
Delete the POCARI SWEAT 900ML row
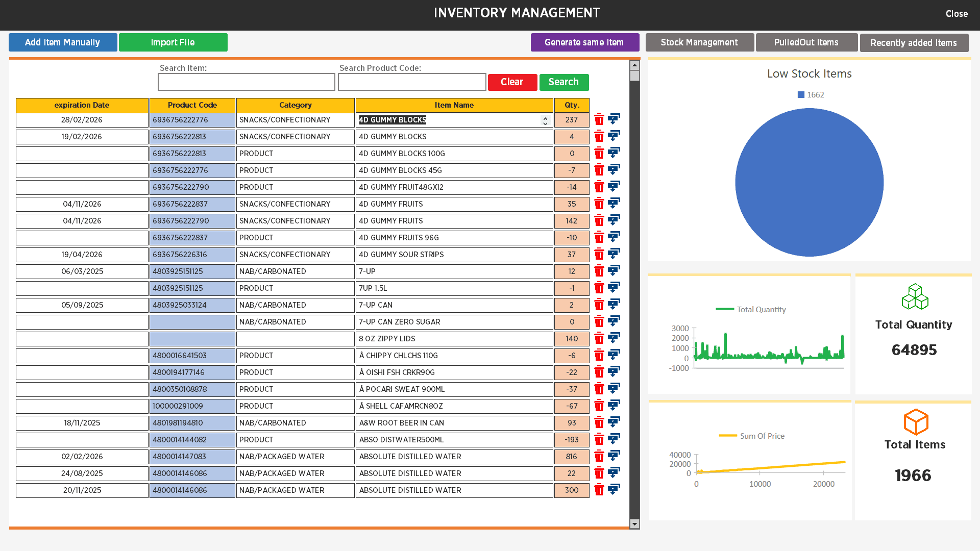tap(599, 389)
